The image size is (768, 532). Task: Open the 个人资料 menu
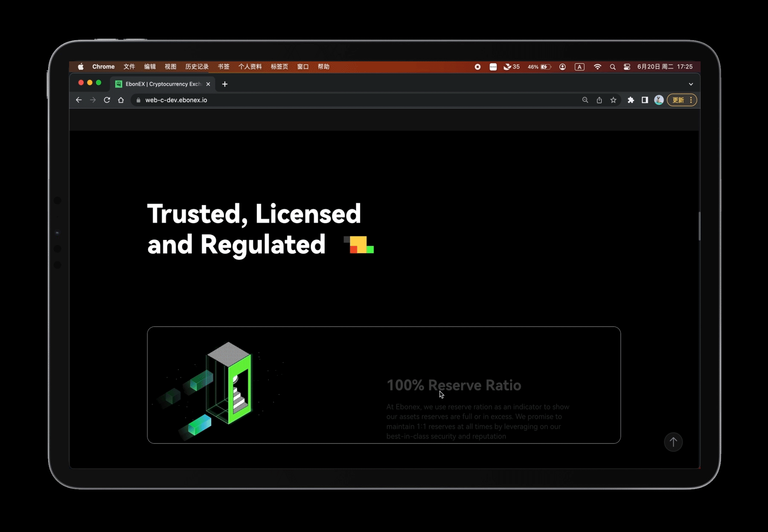click(x=250, y=66)
